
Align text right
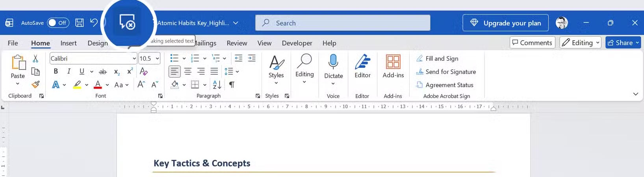point(201,71)
